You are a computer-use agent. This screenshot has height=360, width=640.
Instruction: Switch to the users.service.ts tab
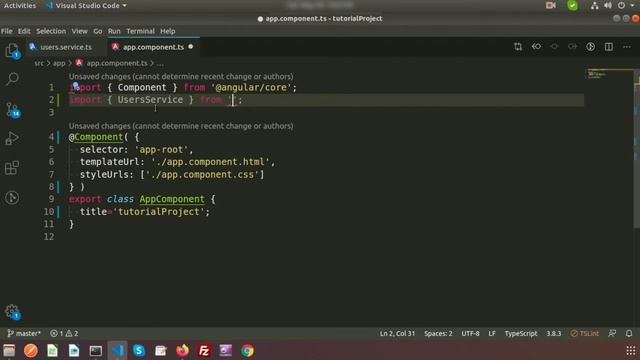click(x=66, y=47)
